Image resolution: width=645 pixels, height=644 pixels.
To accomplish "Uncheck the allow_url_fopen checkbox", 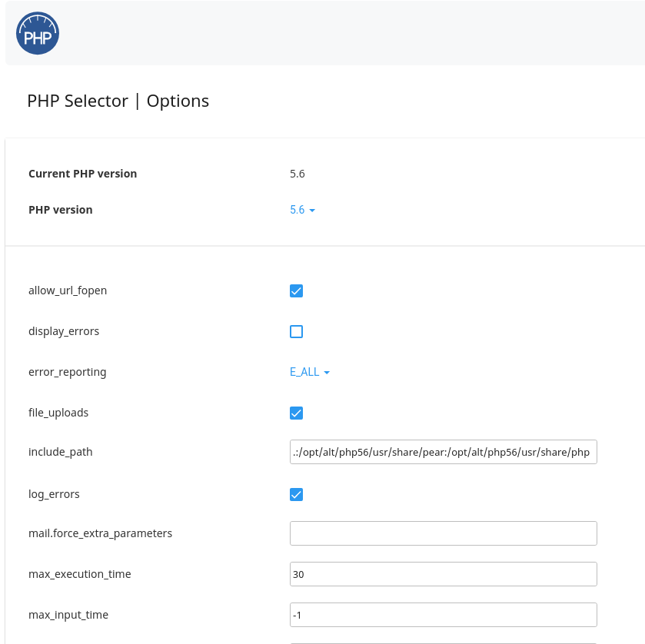I will point(296,290).
